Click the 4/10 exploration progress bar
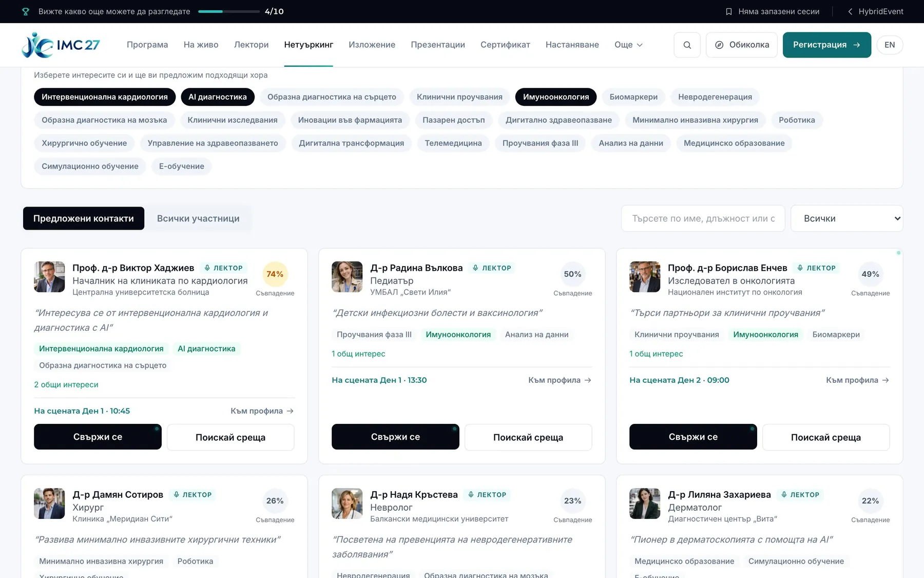 (229, 11)
